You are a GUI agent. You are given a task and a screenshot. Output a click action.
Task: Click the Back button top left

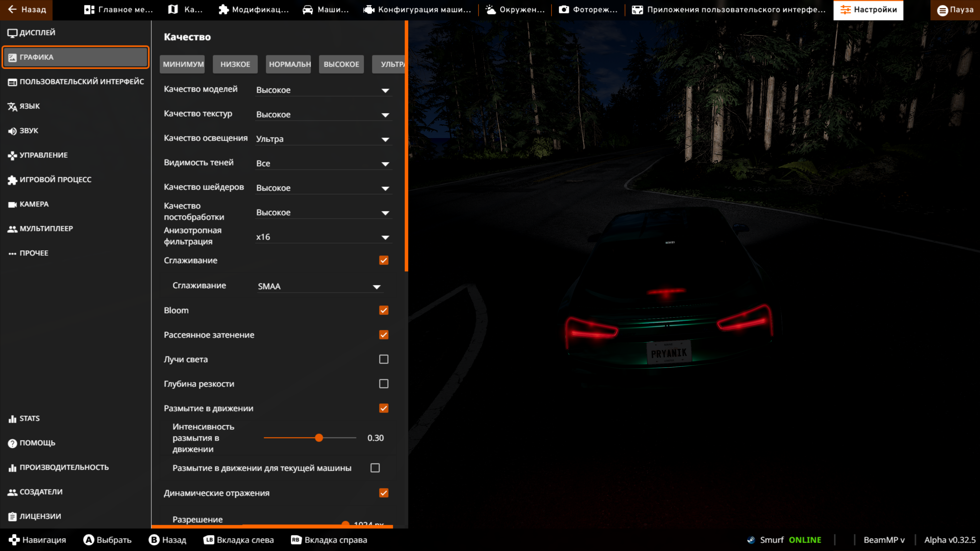coord(27,9)
